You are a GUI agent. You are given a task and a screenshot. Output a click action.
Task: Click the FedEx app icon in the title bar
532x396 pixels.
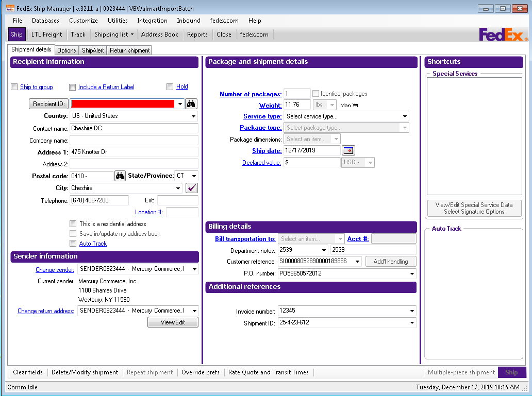(10, 8)
